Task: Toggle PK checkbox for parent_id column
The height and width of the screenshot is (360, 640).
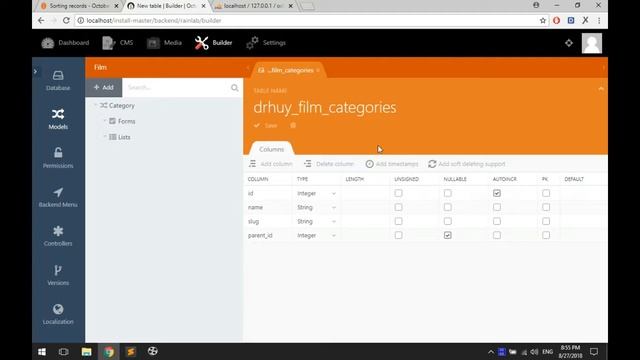Action: [546, 235]
